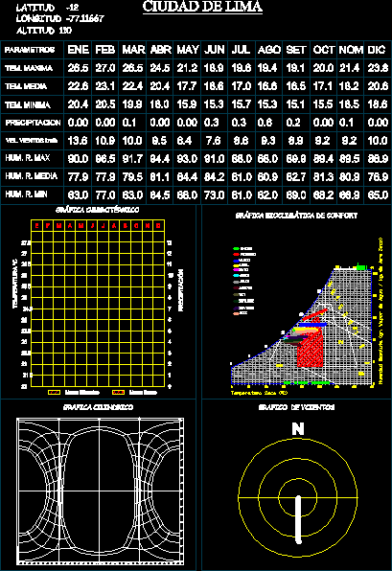Click the PRECIPITACION row label
The image size is (392, 571).
tap(33, 123)
